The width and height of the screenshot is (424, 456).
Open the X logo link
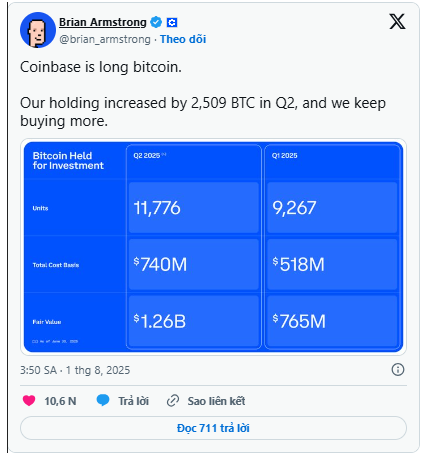(397, 22)
